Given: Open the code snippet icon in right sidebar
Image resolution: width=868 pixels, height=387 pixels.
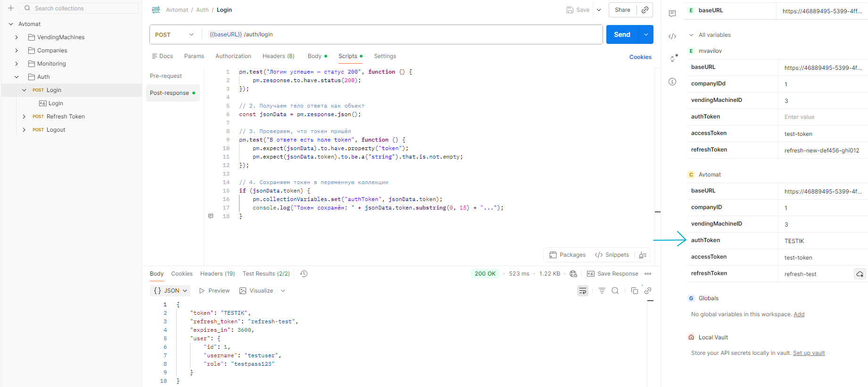Looking at the screenshot, I should tap(672, 36).
